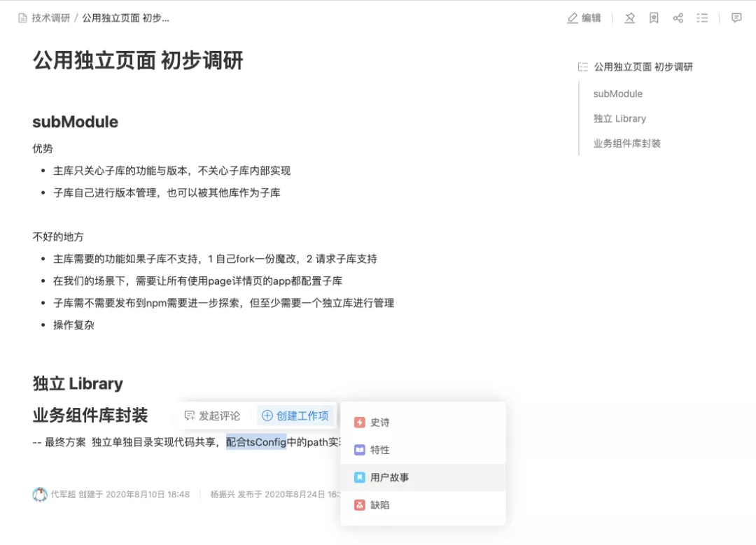The width and height of the screenshot is (756, 545).
Task: Click the document icon before 技术调研 breadcrumb
Action: click(x=21, y=17)
